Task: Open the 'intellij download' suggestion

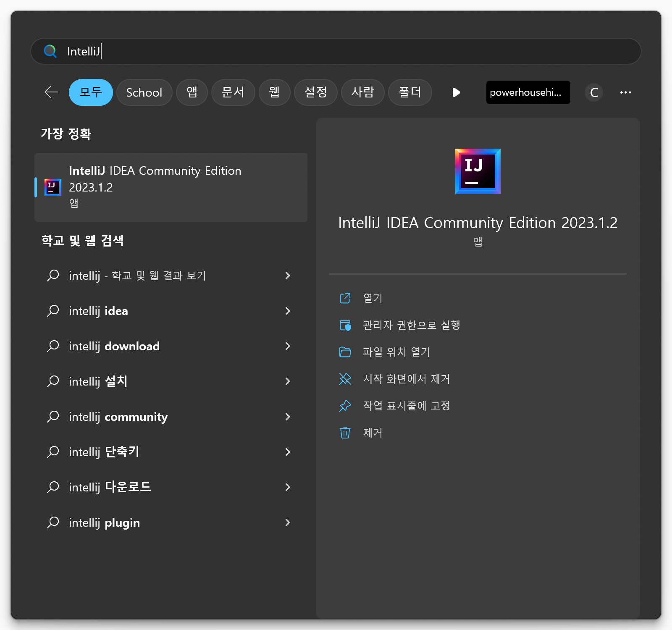Action: 171,346
